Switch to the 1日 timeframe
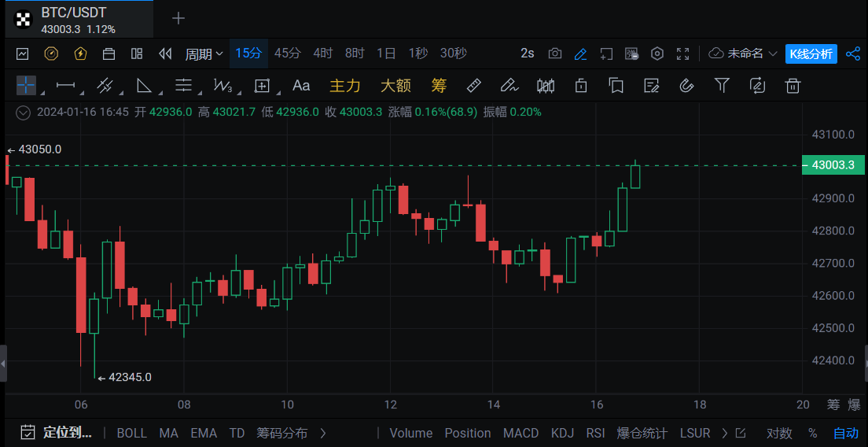868x447 pixels. [x=386, y=54]
